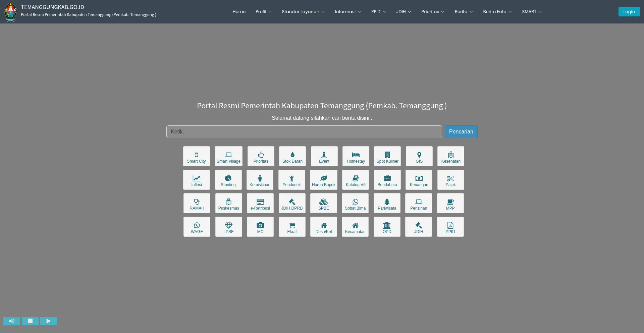Select the Inflasi chart icon
Viewport: 644px width, 333px height.
click(x=196, y=178)
